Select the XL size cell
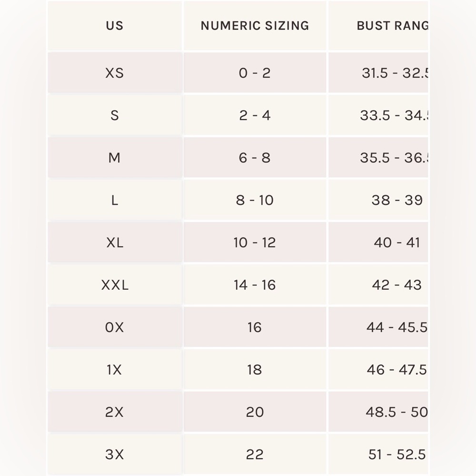The image size is (476, 476). click(x=115, y=242)
